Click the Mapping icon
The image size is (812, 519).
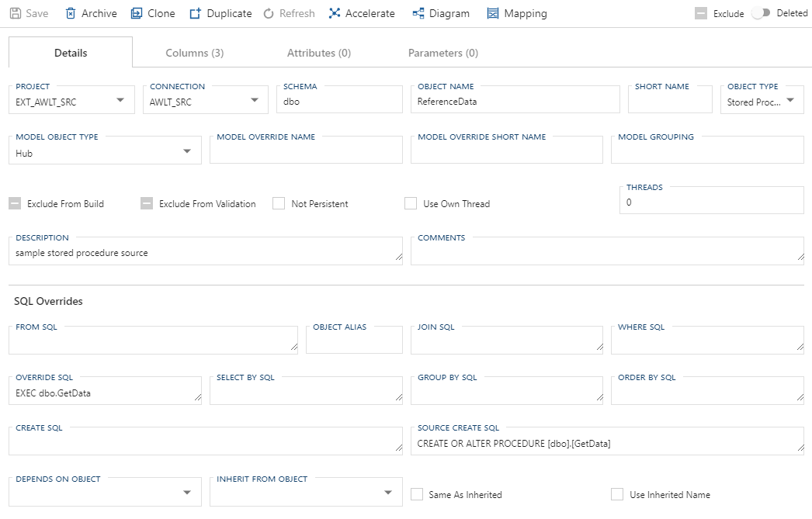pos(493,13)
